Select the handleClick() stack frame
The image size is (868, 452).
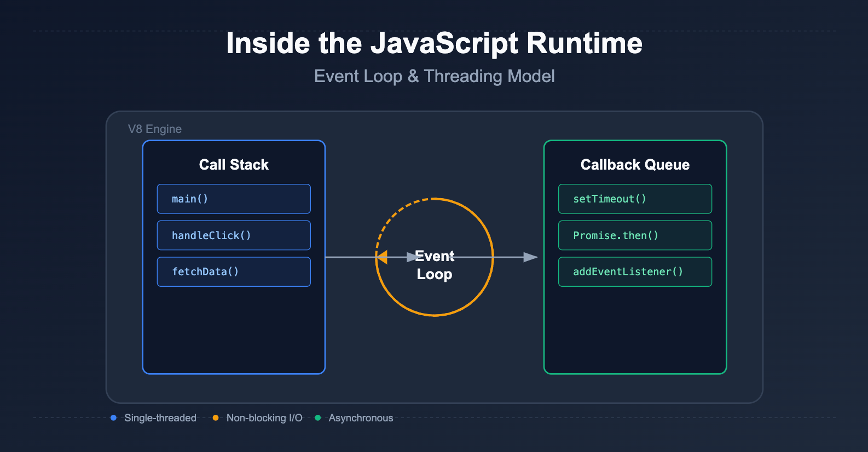234,235
